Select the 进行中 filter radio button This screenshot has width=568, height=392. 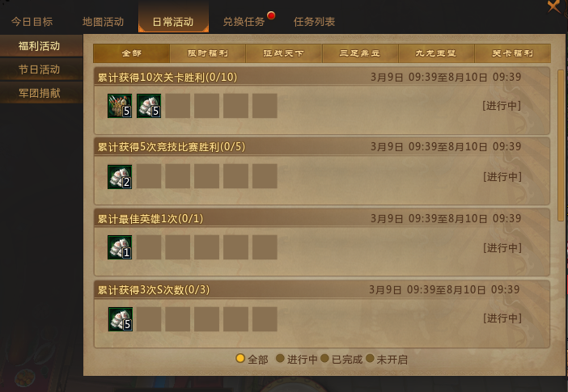[x=280, y=358]
